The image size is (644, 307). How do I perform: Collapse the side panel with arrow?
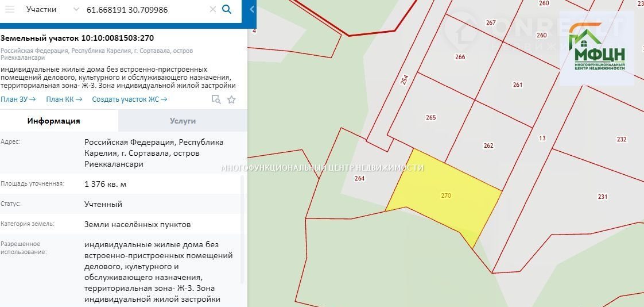[x=251, y=10]
